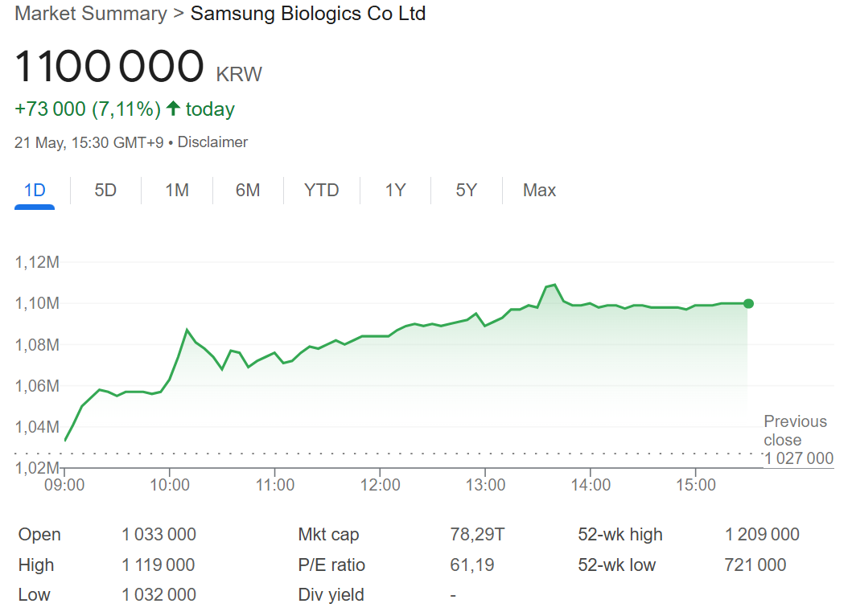Click the KRW currency label
Viewport: 852px width, 616px height.
pos(239,75)
